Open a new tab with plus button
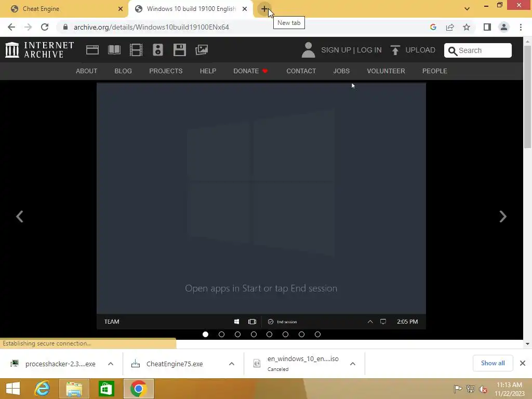Screen dimensions: 532x399 (264, 9)
